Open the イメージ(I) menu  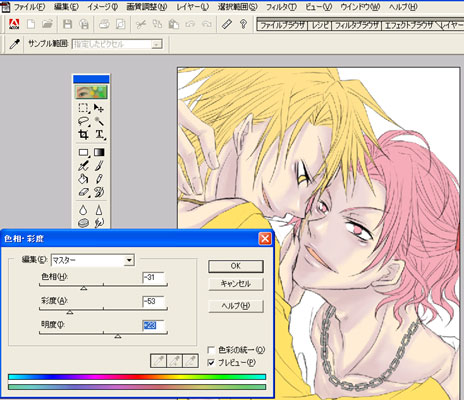coord(103,6)
